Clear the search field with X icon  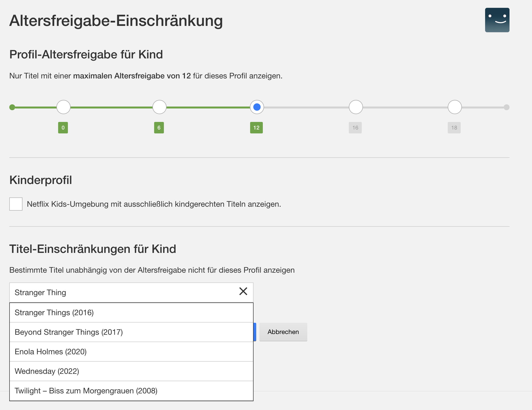[x=243, y=291]
